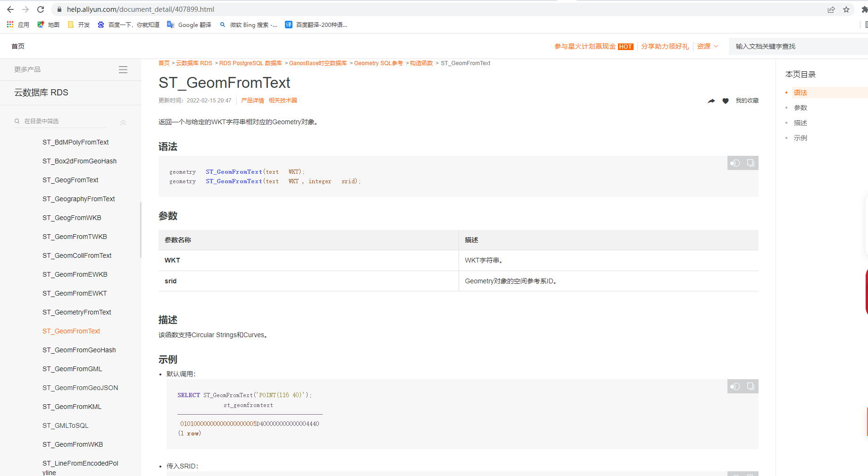This screenshot has width=868, height=476.
Task: Jump to 参数 in page contents
Action: pos(800,108)
